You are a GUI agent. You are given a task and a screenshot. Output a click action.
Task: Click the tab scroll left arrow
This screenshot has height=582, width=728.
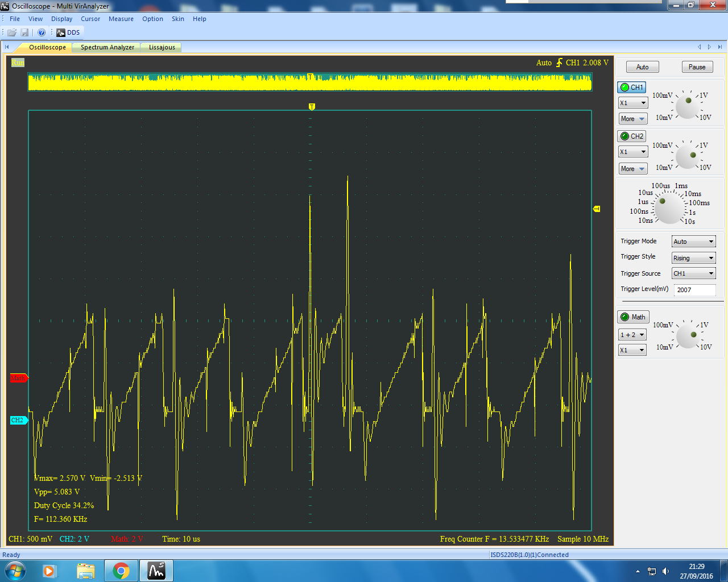(x=700, y=47)
